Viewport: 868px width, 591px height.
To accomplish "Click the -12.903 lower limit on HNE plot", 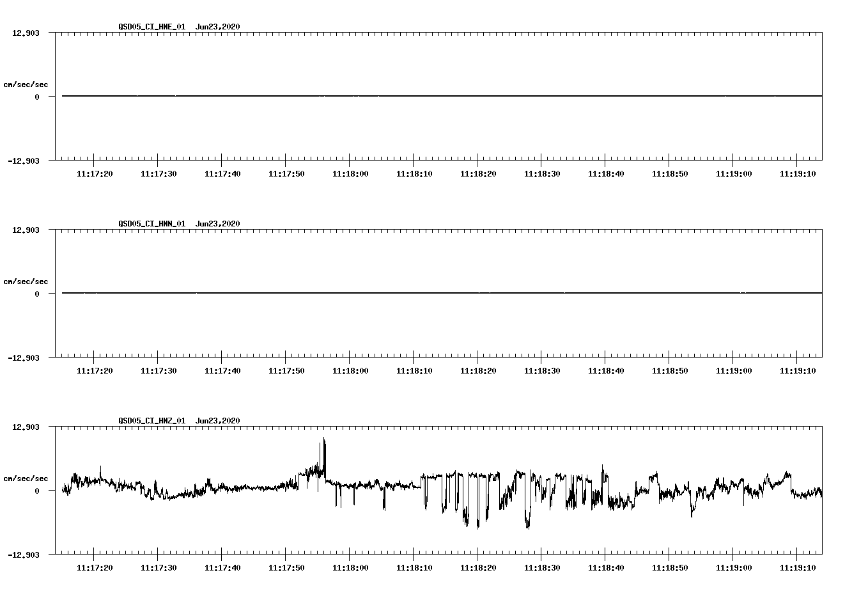I will click(24, 161).
